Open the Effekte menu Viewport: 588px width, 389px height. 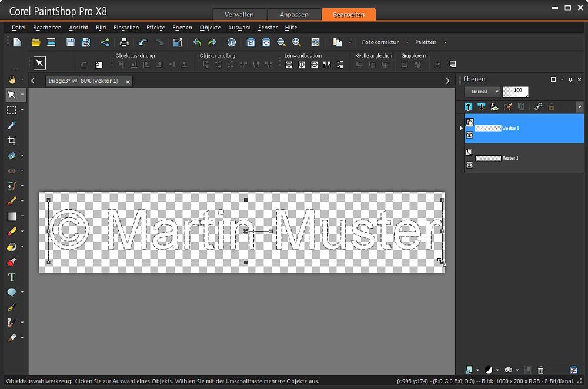click(x=155, y=28)
